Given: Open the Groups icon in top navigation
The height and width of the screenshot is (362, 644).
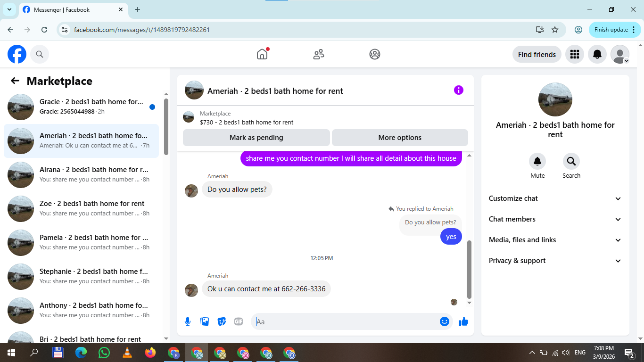Looking at the screenshot, I should click(x=375, y=54).
